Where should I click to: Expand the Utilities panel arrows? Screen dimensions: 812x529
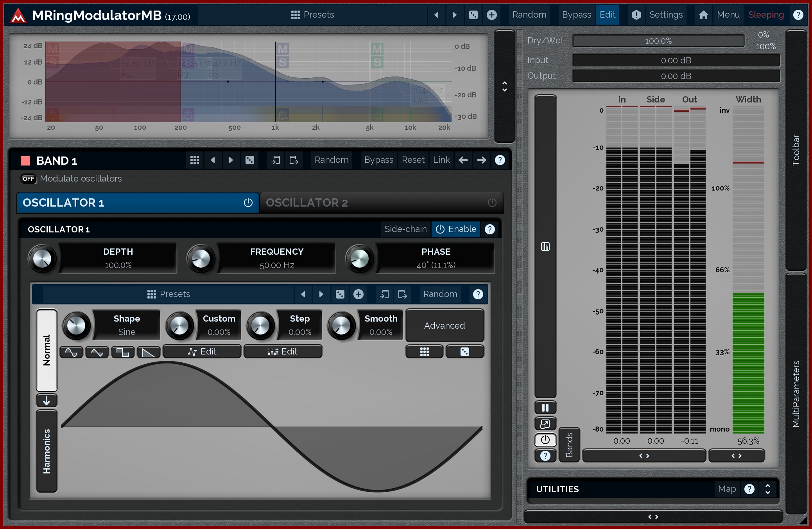click(767, 489)
